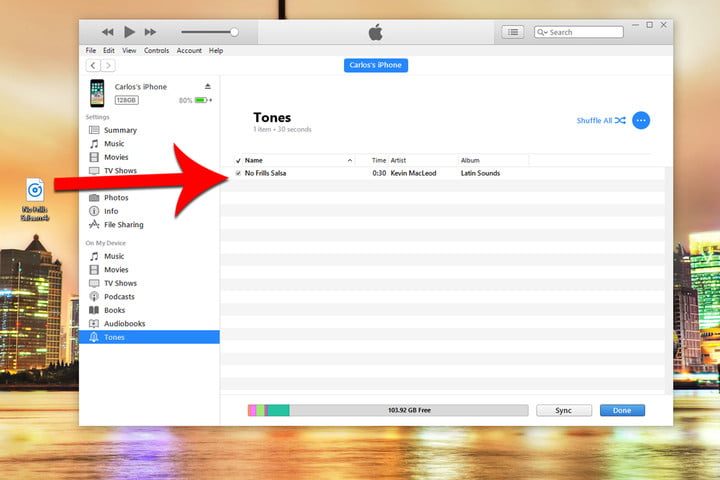Click the Sync button
Viewport: 720px width, 480px height.
[564, 410]
